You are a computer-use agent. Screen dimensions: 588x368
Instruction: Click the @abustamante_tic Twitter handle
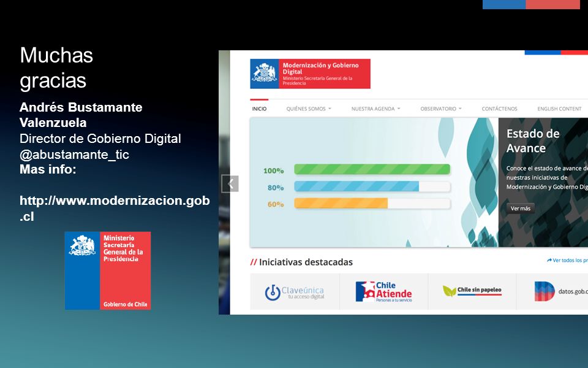[x=74, y=155]
